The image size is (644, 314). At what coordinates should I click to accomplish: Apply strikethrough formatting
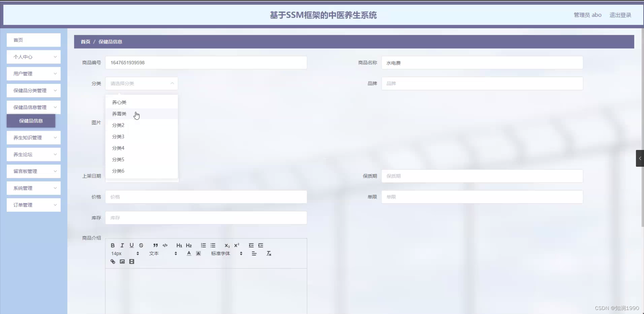pyautogui.click(x=141, y=245)
